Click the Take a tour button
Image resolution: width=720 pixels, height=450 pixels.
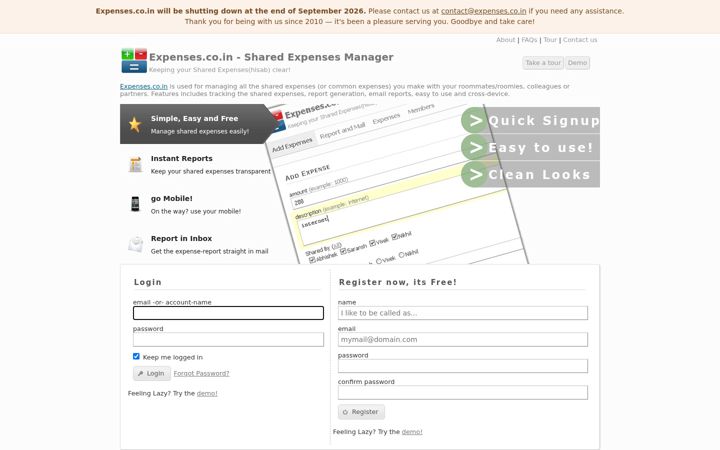click(543, 63)
